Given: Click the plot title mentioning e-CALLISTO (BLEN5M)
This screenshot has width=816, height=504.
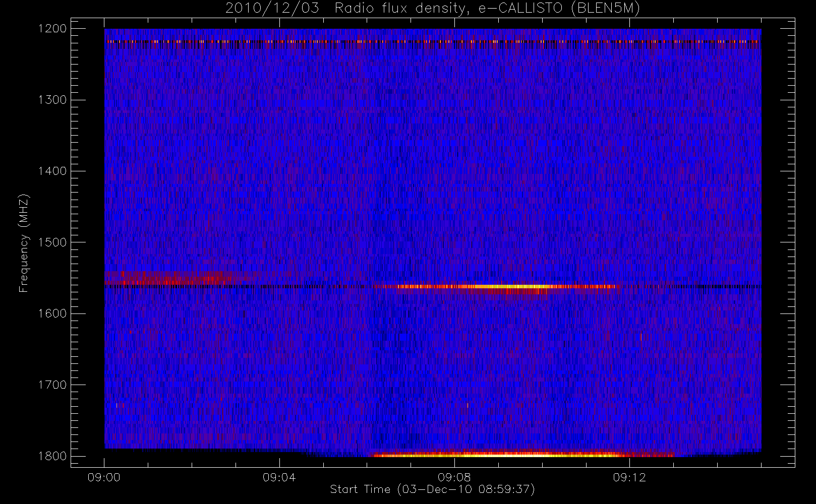Looking at the screenshot, I should [x=433, y=9].
